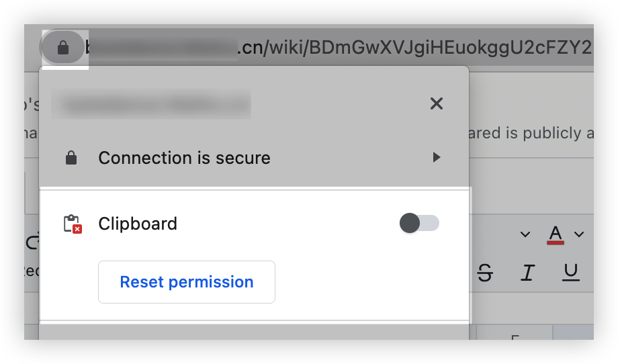Open the font color dropdown chevron

(579, 234)
